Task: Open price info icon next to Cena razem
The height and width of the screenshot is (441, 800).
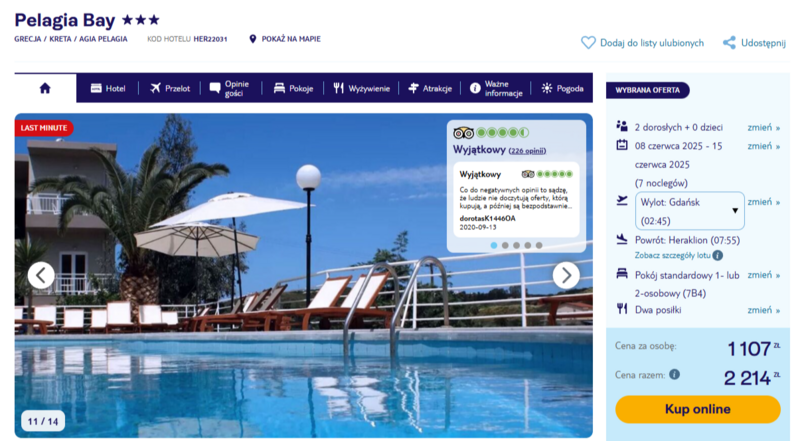Action: click(674, 375)
